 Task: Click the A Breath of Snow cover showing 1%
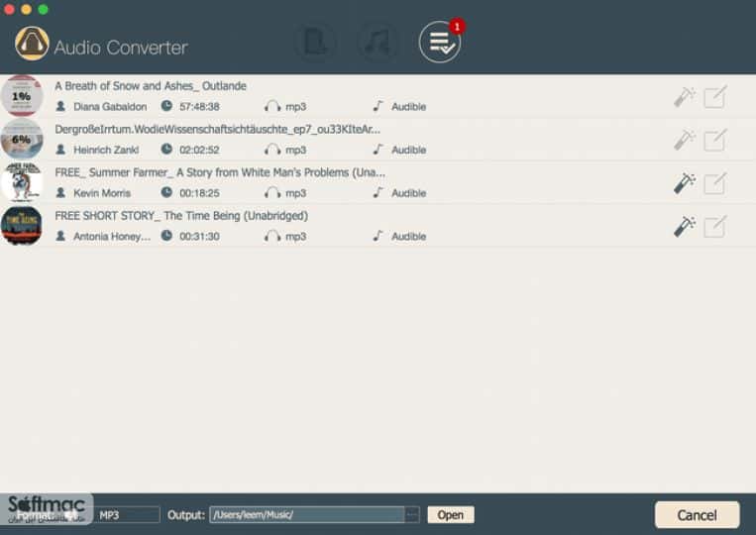coord(21,96)
